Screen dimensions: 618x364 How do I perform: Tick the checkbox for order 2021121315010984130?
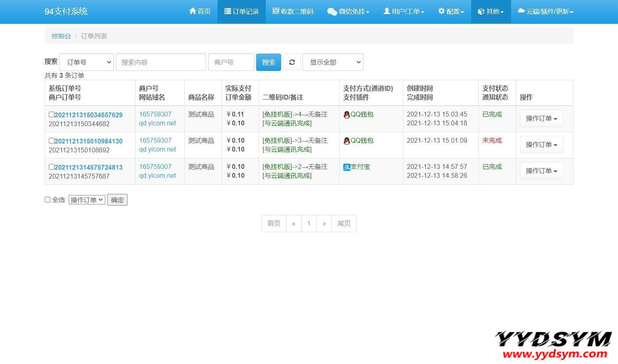(x=51, y=141)
